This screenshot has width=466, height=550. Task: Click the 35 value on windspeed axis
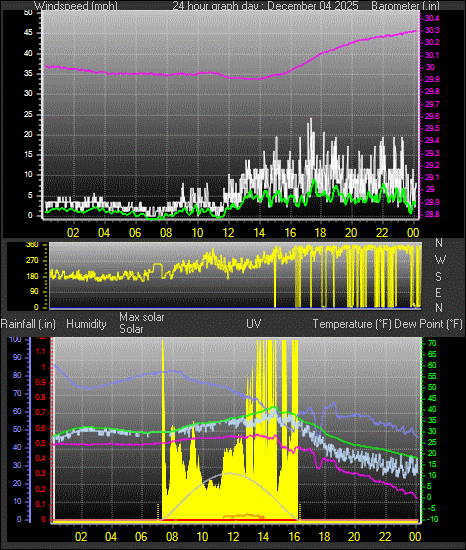tap(28, 74)
